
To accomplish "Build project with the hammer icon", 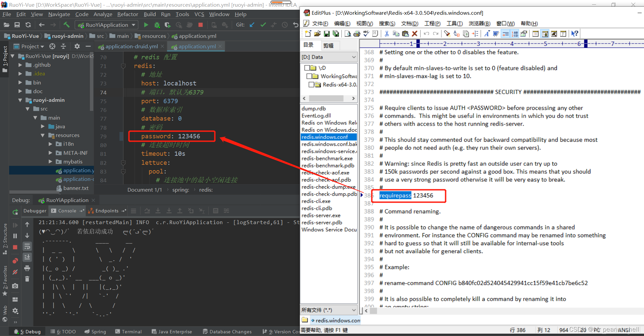I will [66, 25].
